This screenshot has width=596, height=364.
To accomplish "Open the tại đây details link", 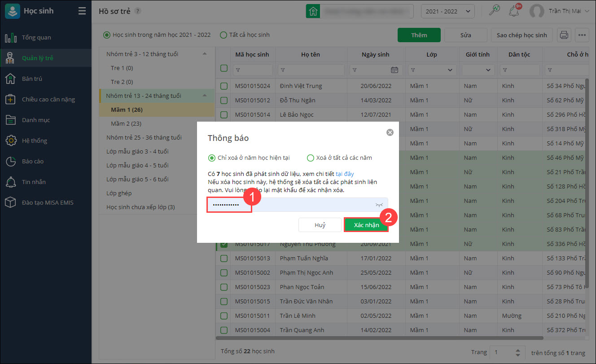I will 345,173.
